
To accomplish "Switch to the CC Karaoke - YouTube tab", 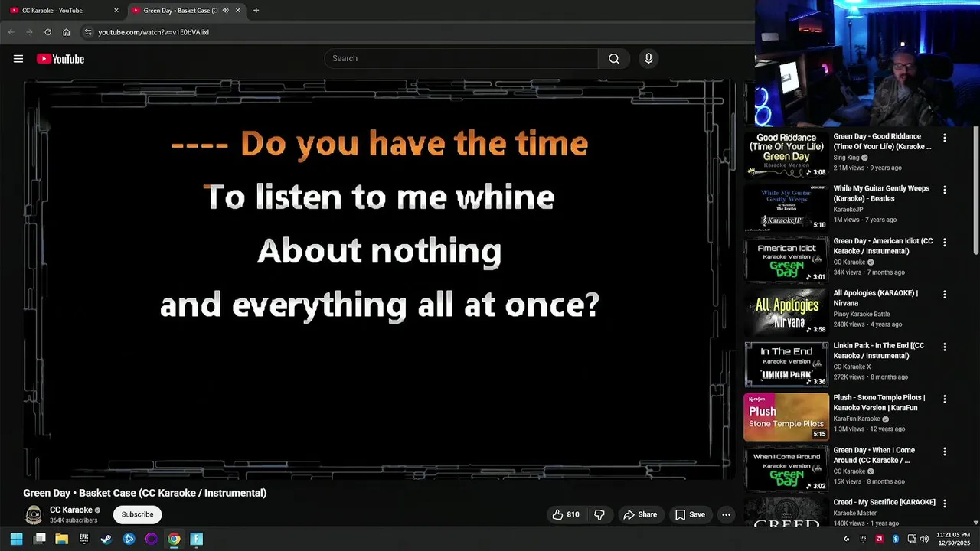I will (x=62, y=11).
